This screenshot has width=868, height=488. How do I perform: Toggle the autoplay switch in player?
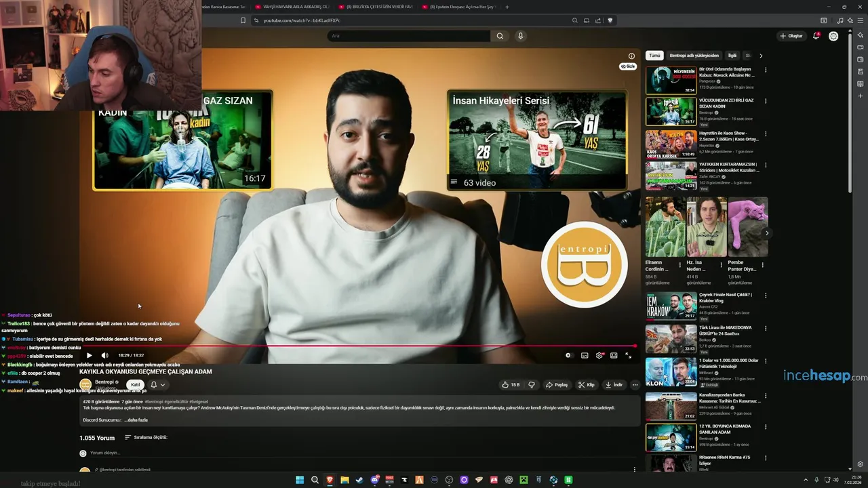[568, 355]
